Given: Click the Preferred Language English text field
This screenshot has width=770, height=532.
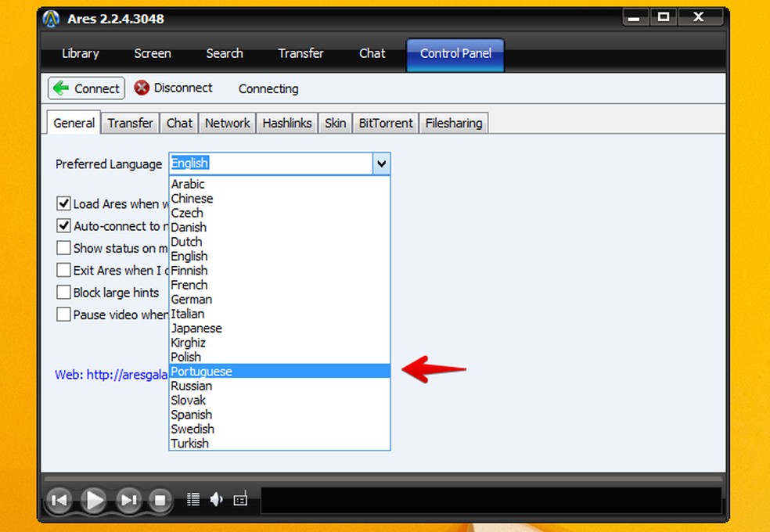Looking at the screenshot, I should click(x=271, y=164).
